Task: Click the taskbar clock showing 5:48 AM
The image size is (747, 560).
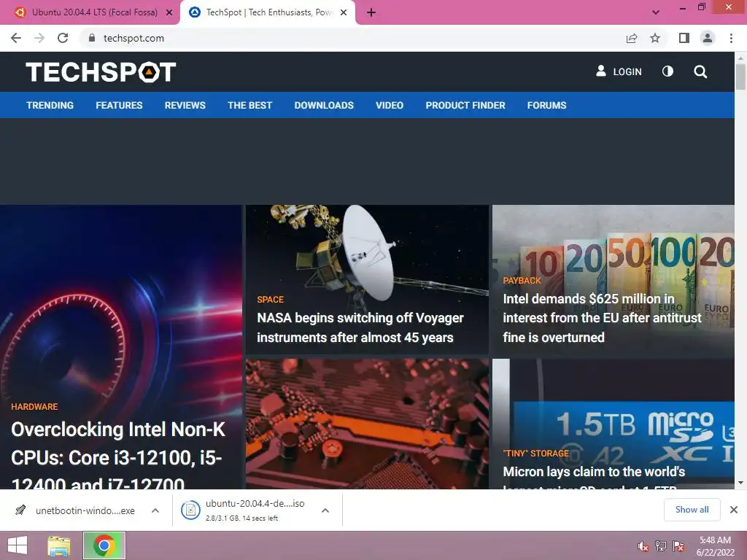Action: click(715, 546)
